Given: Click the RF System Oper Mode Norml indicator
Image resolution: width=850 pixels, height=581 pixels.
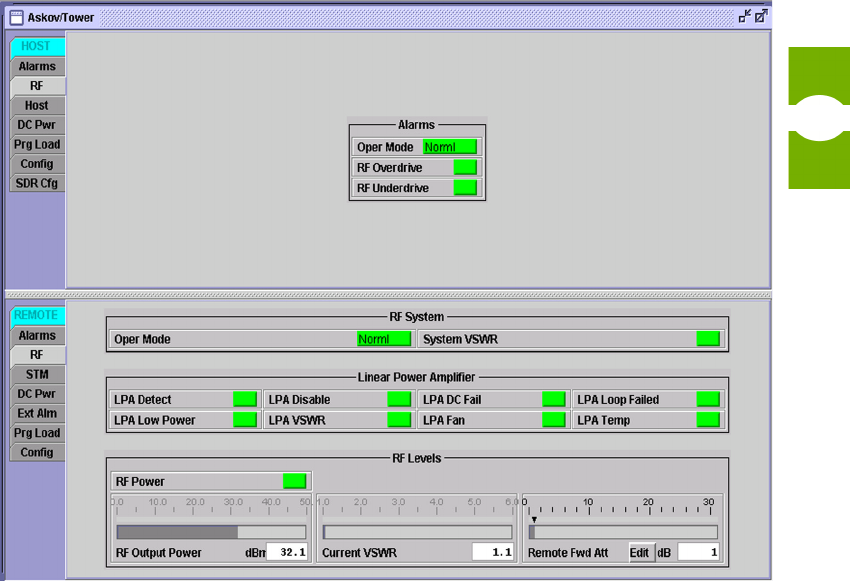Looking at the screenshot, I should 384,339.
